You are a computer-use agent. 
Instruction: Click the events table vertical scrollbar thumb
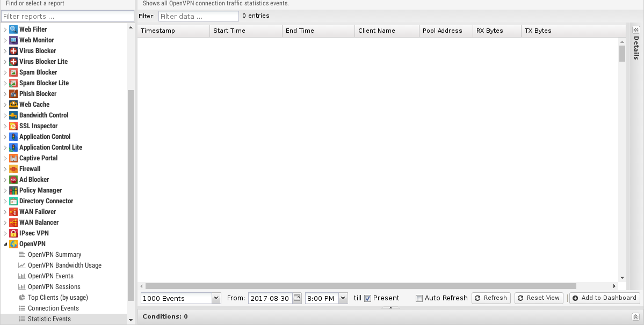pyautogui.click(x=622, y=54)
